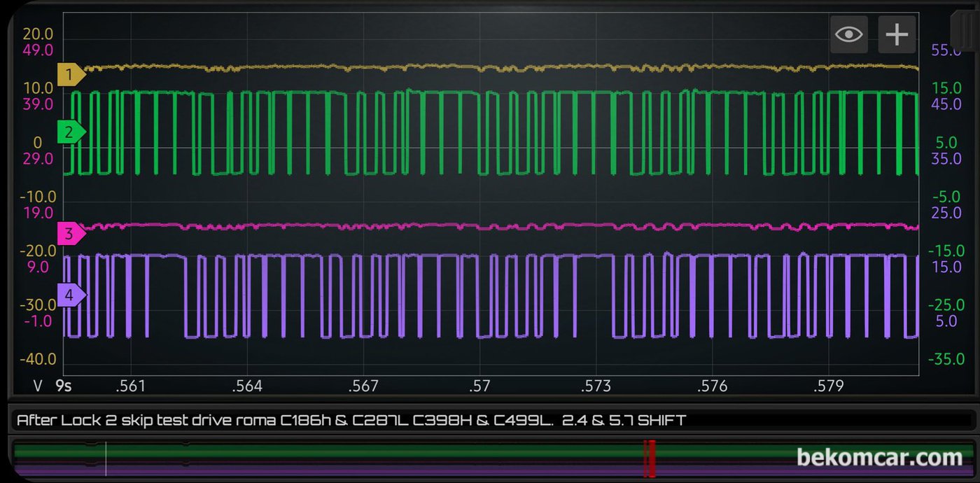Click the V unit label on axis
Viewport: 980px width, 483px height.
tap(38, 386)
